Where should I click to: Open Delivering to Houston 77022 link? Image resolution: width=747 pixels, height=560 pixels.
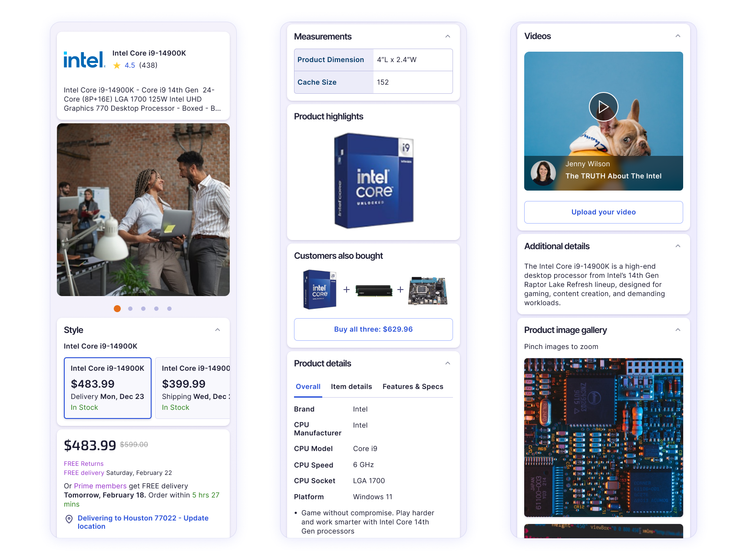pyautogui.click(x=143, y=522)
